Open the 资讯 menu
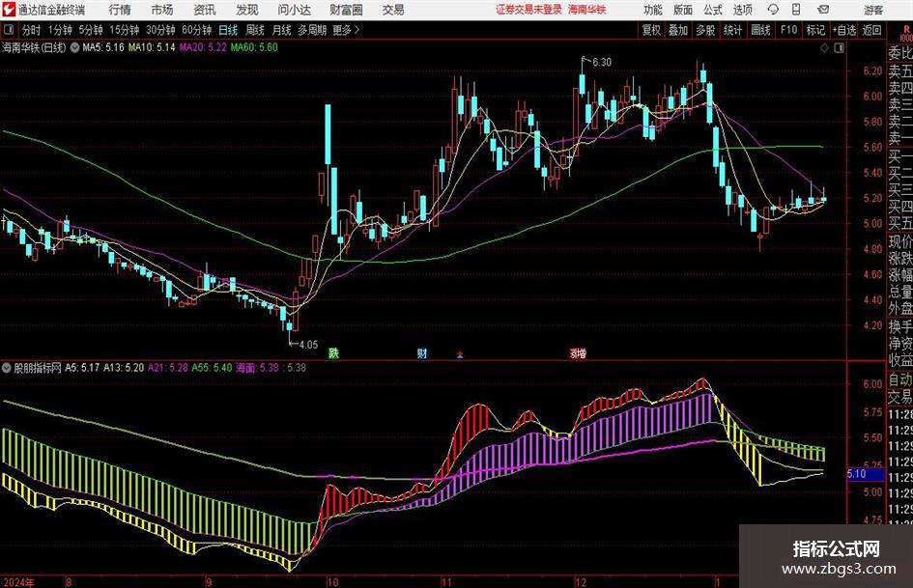This screenshot has width=913, height=588. [x=205, y=10]
